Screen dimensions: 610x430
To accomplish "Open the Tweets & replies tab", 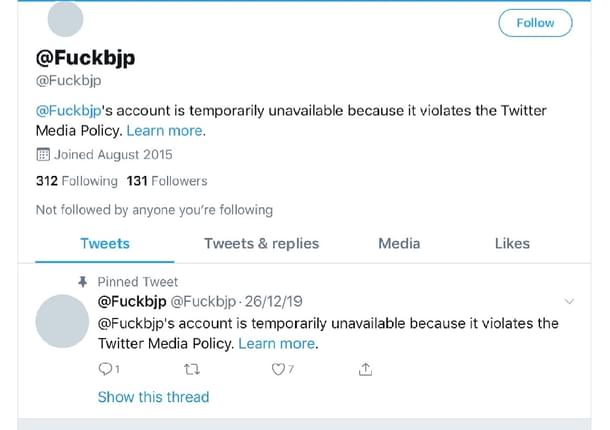I will pyautogui.click(x=261, y=243).
